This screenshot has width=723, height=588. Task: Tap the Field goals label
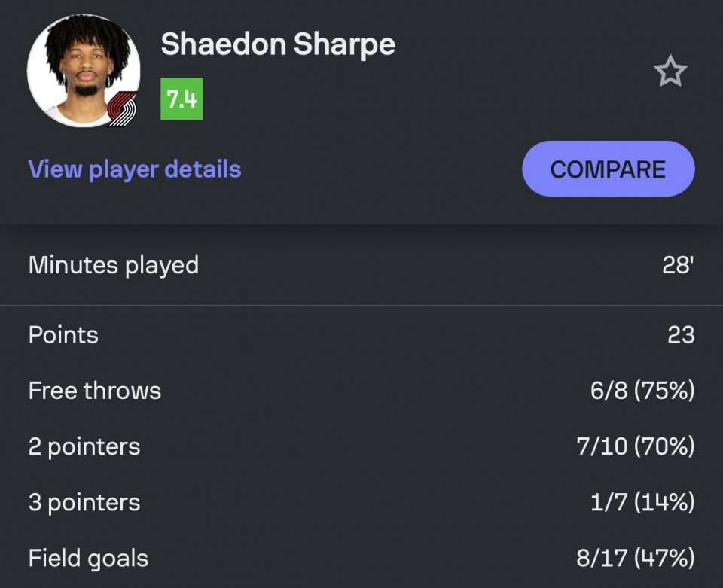[88, 558]
